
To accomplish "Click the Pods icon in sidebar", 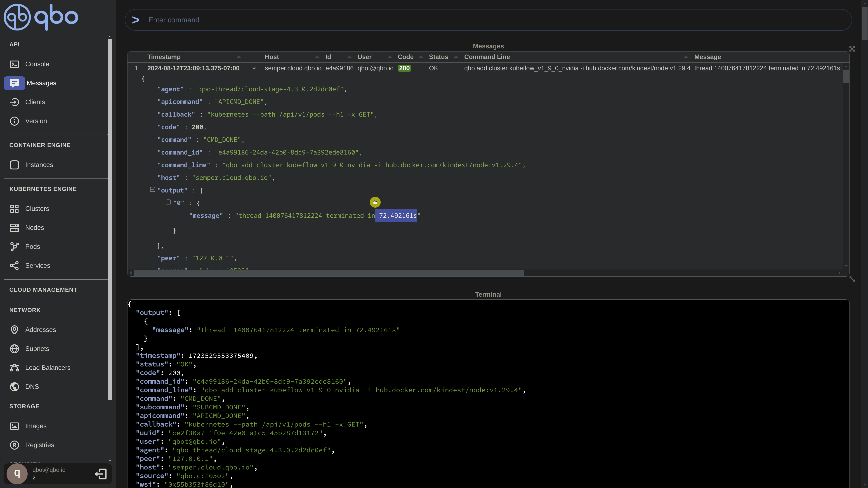I will (14, 246).
